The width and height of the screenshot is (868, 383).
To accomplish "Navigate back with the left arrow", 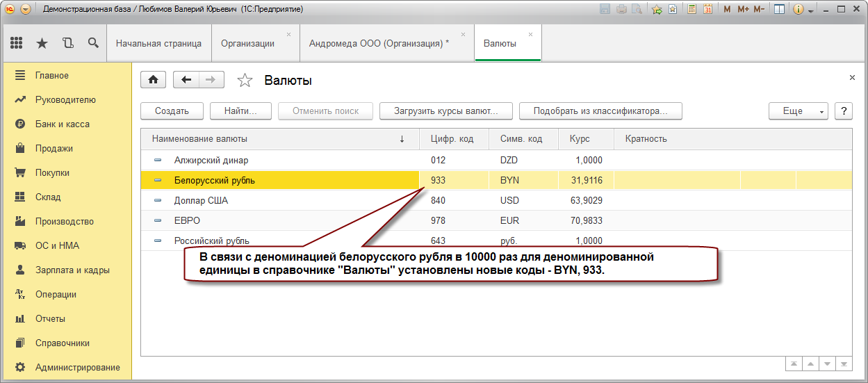I will pyautogui.click(x=186, y=79).
